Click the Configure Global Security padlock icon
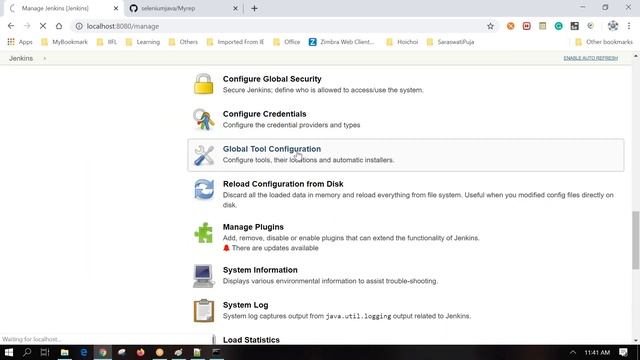This screenshot has width=640, height=360. click(203, 84)
